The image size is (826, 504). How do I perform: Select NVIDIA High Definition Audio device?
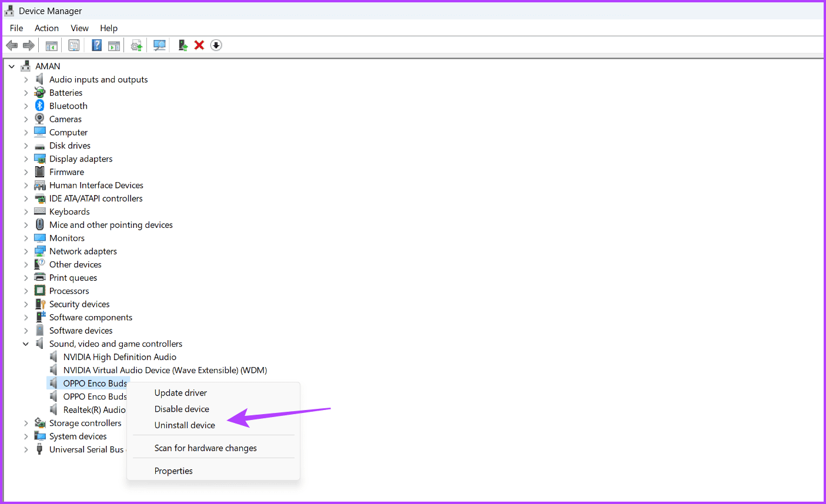(120, 357)
